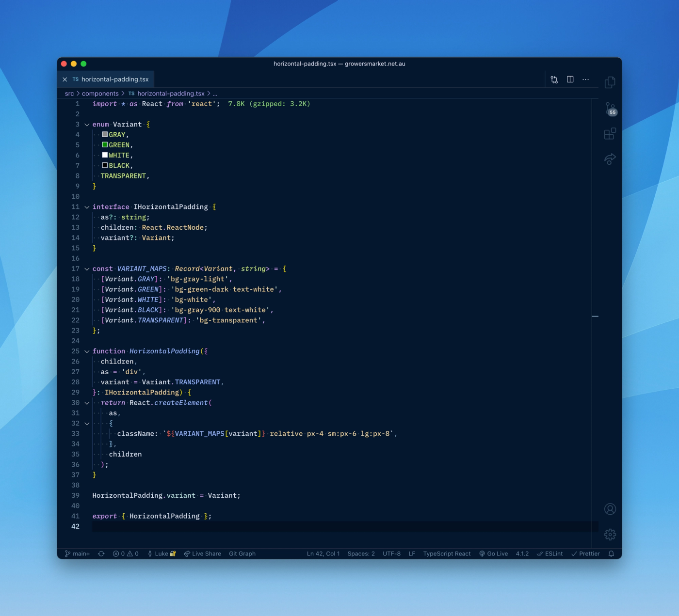Open the Problems panel via errors and warnings indicator
This screenshot has width=679, height=616.
125,553
